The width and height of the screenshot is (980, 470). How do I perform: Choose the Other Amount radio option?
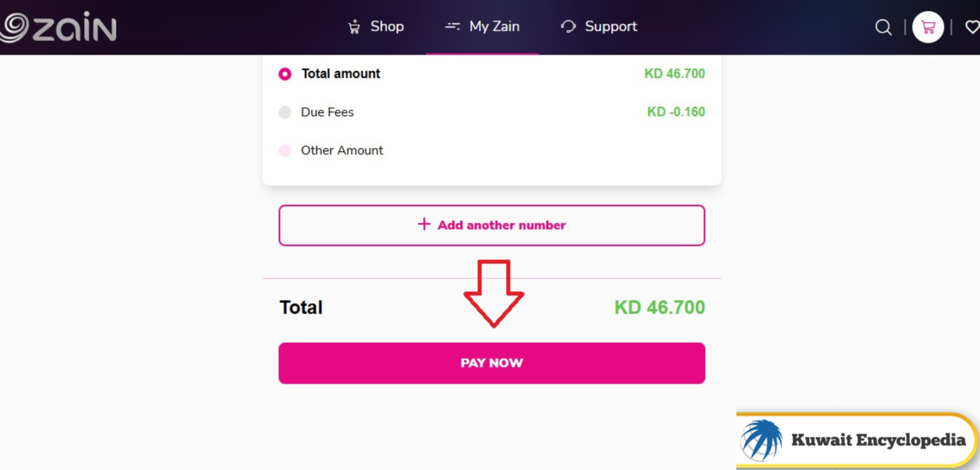tap(285, 151)
